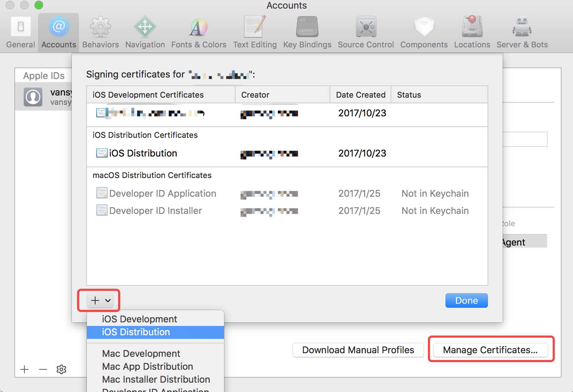Click the macOS Distribution Certificates section heading
This screenshot has height=392, width=573.
click(x=152, y=175)
